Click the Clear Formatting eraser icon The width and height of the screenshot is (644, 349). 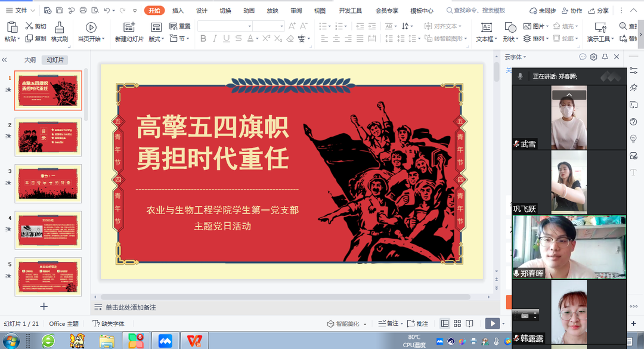click(x=290, y=39)
